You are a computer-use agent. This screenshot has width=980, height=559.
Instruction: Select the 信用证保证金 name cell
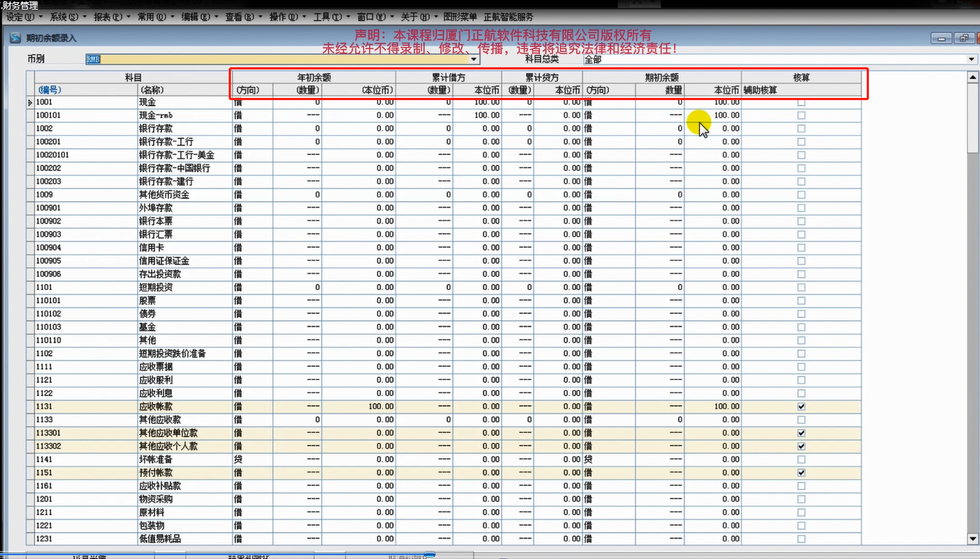click(x=185, y=261)
